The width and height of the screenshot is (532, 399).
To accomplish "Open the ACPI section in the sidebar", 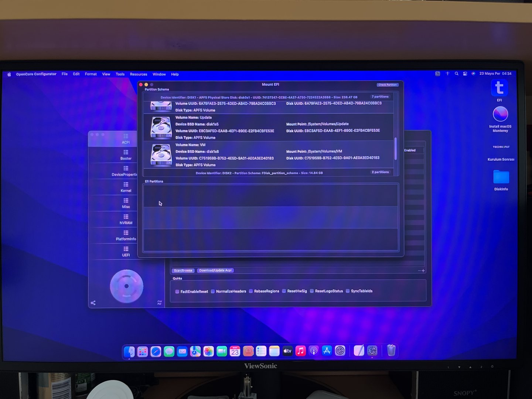I will click(x=126, y=139).
